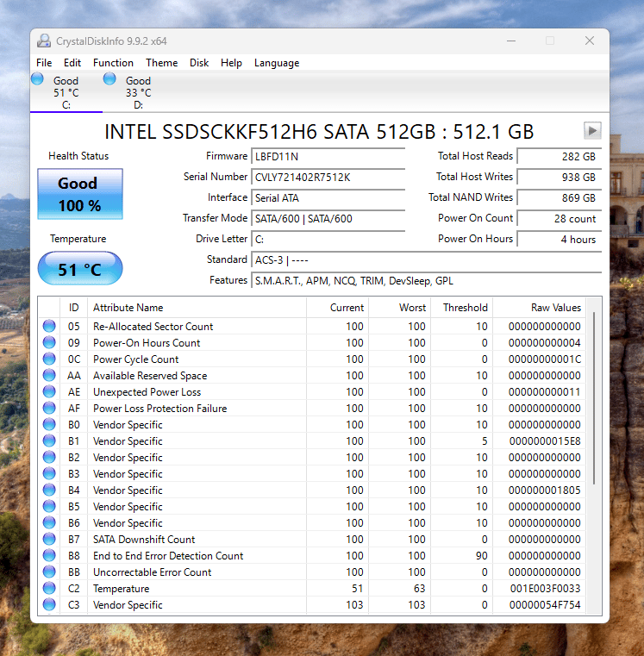Click status orb of attribute B3
The height and width of the screenshot is (656, 644).
tap(49, 473)
